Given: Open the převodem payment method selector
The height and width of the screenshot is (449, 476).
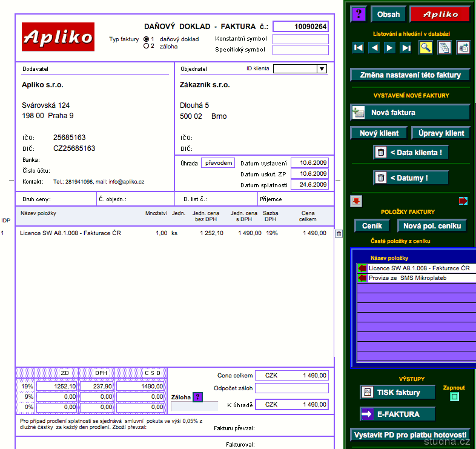Looking at the screenshot, I should coord(217,163).
